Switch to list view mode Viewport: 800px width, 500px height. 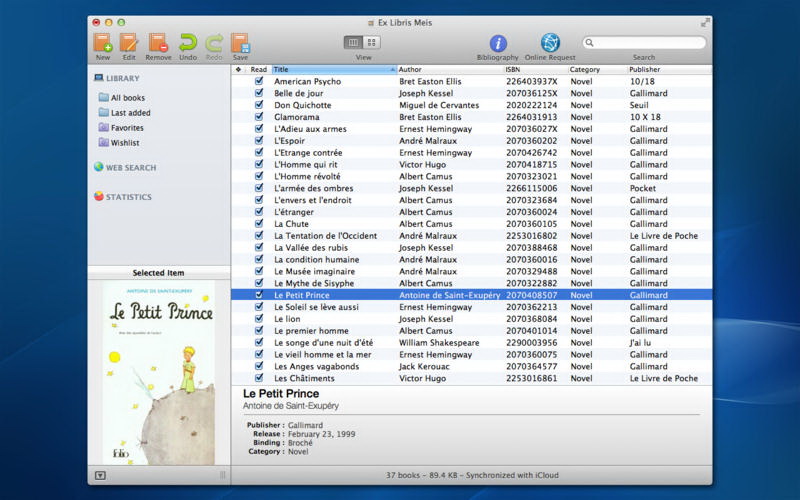pyautogui.click(x=353, y=42)
